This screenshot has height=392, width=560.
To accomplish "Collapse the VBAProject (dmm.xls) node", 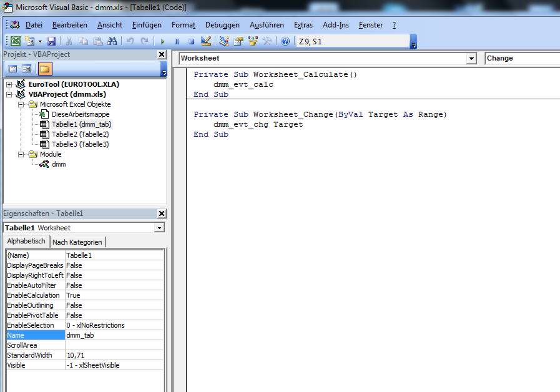I will pyautogui.click(x=9, y=95).
